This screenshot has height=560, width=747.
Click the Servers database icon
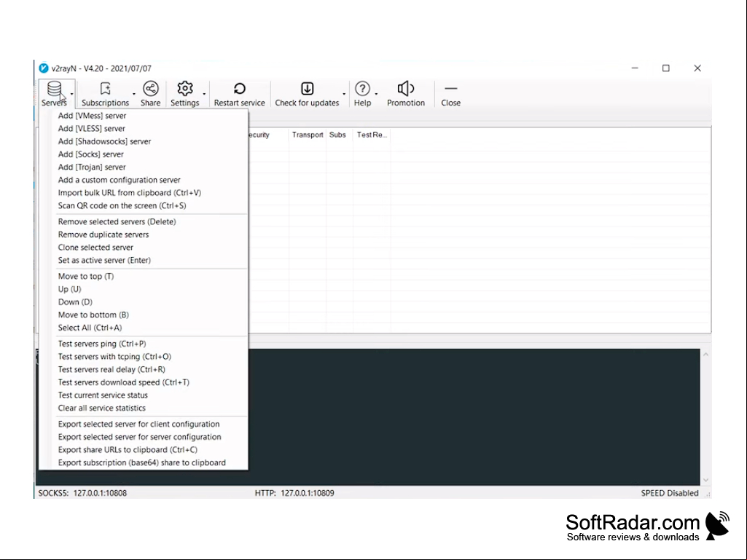pyautogui.click(x=55, y=89)
